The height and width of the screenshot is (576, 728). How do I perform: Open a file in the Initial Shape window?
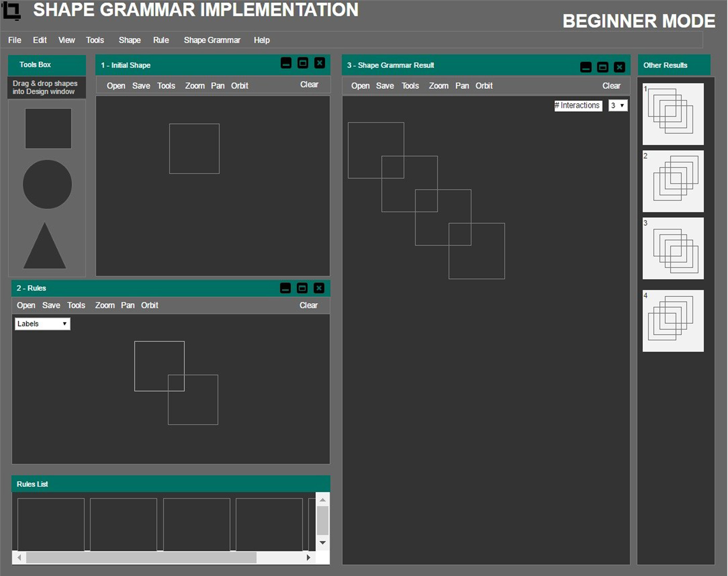[116, 86]
